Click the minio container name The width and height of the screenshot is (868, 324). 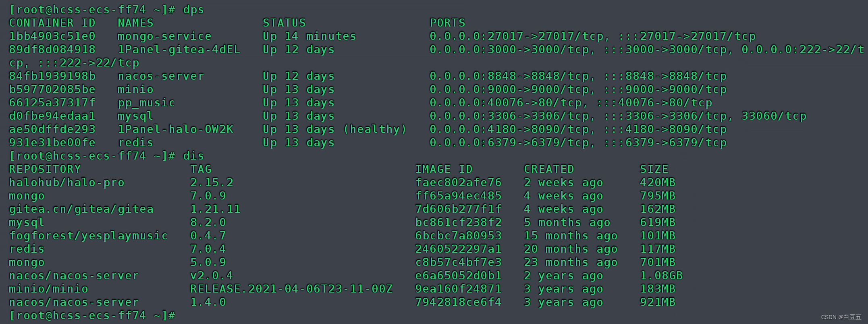click(135, 89)
